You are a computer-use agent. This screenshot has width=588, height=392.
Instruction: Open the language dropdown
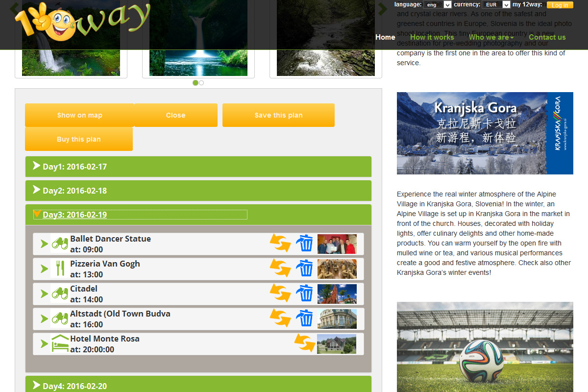pyautogui.click(x=437, y=5)
